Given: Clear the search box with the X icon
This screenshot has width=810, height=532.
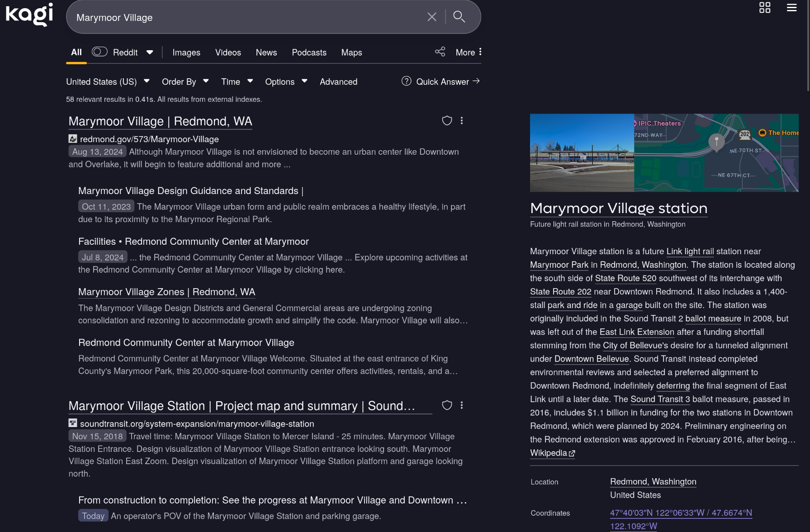Looking at the screenshot, I should 431,17.
